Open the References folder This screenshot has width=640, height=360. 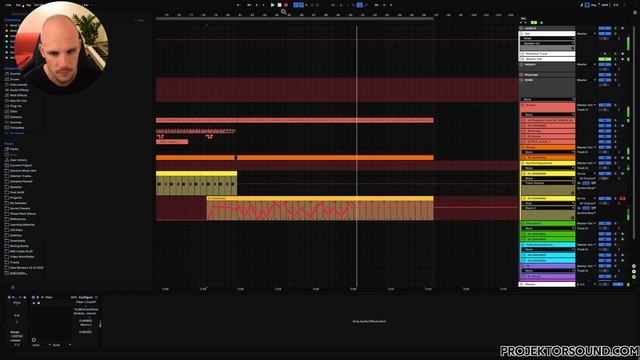point(18,219)
